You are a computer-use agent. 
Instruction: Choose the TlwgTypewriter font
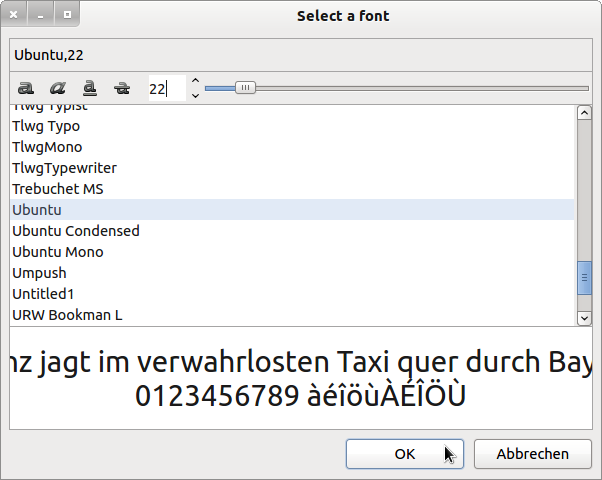coord(64,168)
